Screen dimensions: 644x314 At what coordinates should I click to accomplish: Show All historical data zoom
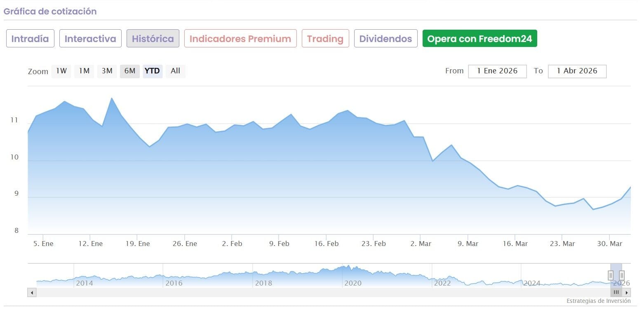coord(175,71)
